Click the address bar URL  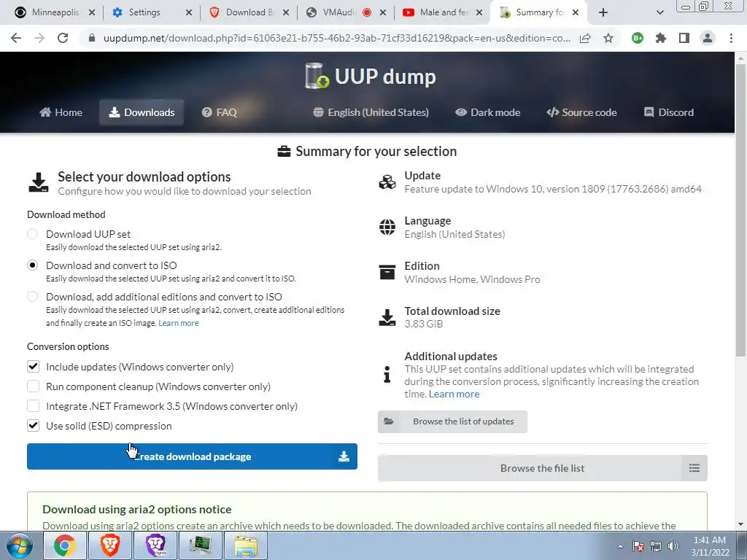[337, 38]
